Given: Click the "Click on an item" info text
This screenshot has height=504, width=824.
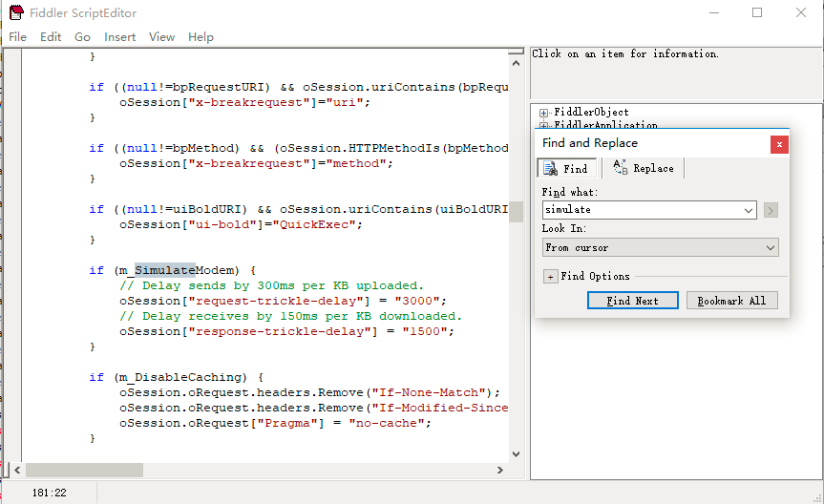Looking at the screenshot, I should [624, 53].
